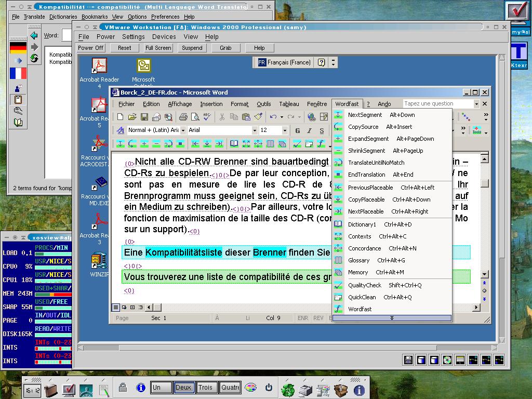The height and width of the screenshot is (399, 532).
Task: Switch to workspace Trois in pager
Action: point(207,388)
